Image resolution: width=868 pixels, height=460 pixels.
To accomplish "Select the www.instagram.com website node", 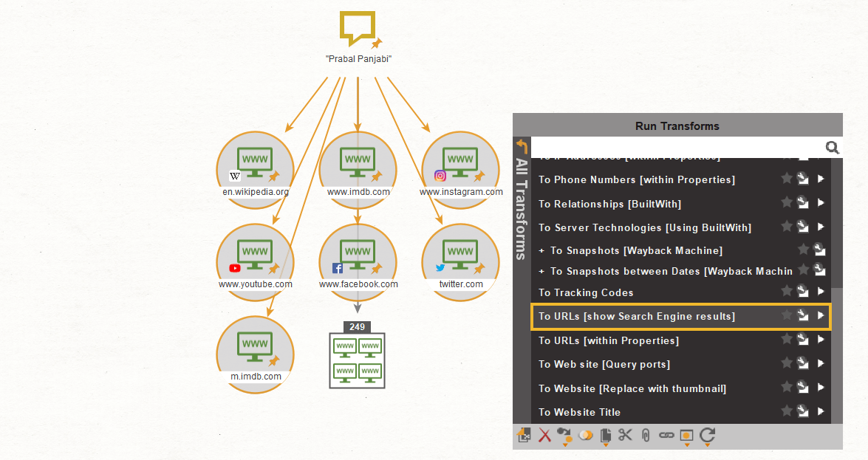I will pyautogui.click(x=460, y=170).
